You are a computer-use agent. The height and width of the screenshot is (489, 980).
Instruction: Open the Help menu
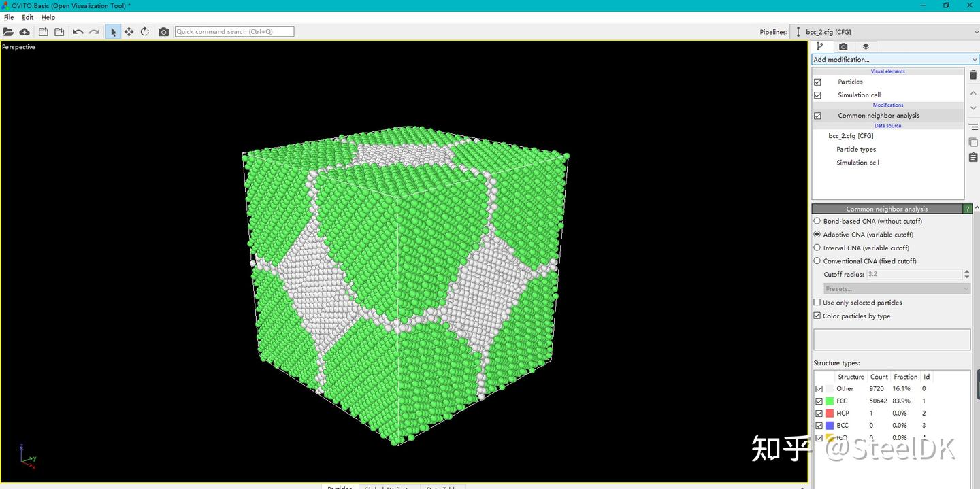tap(48, 17)
